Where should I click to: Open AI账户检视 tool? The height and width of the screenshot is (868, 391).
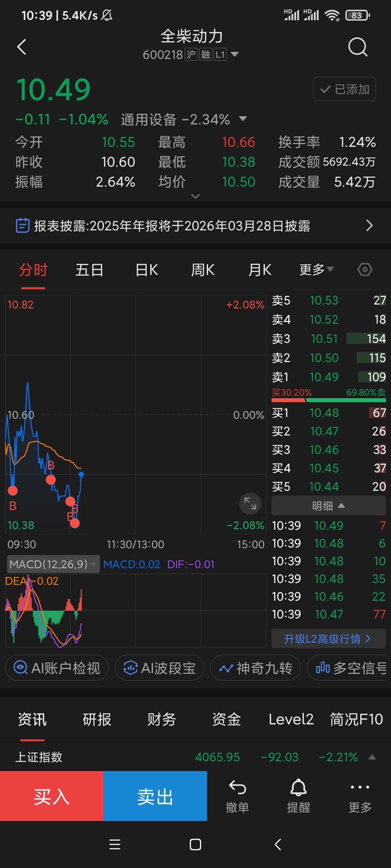(57, 668)
